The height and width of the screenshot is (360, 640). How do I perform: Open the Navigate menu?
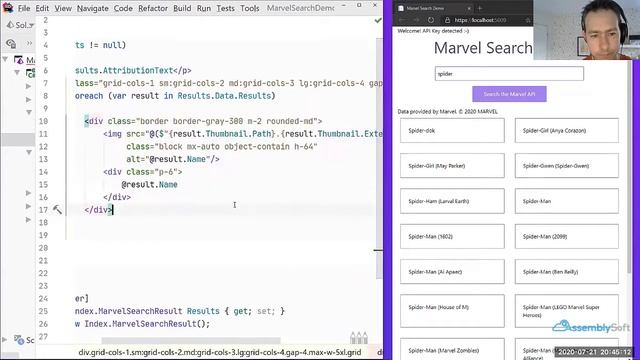click(x=93, y=8)
